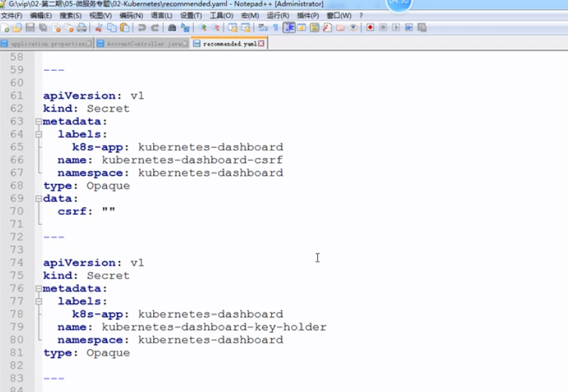Open folder as workspace icon
568x392 pixels.
[341, 28]
